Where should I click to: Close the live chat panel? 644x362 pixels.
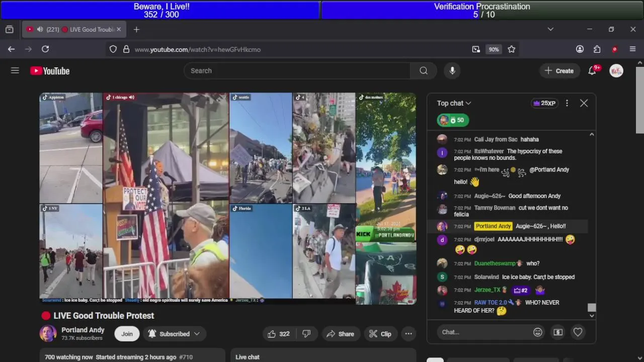tap(584, 103)
